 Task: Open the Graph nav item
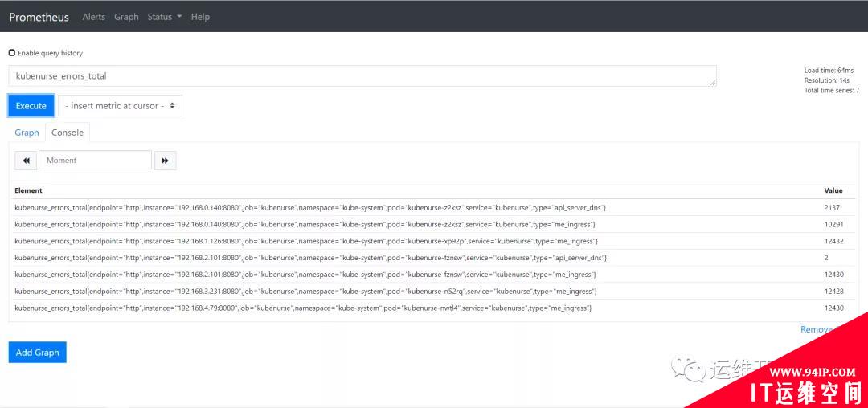(x=126, y=17)
